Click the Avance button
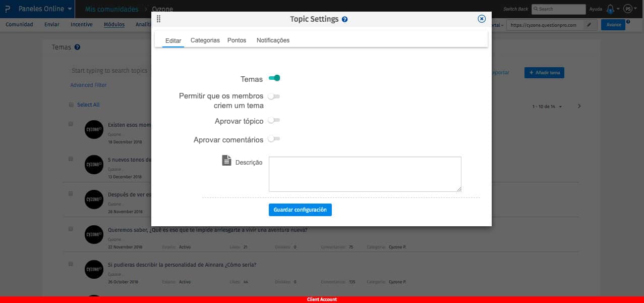This screenshot has width=644, height=303. click(613, 25)
